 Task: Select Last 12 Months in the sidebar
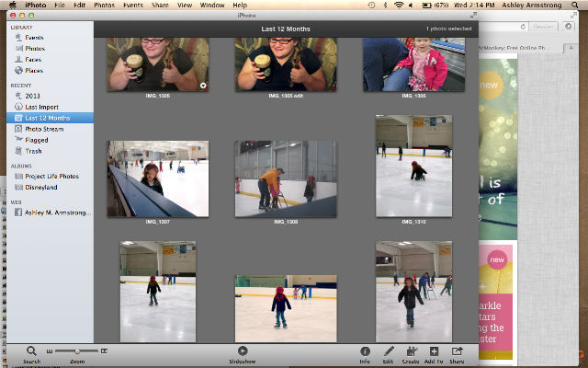click(x=50, y=118)
